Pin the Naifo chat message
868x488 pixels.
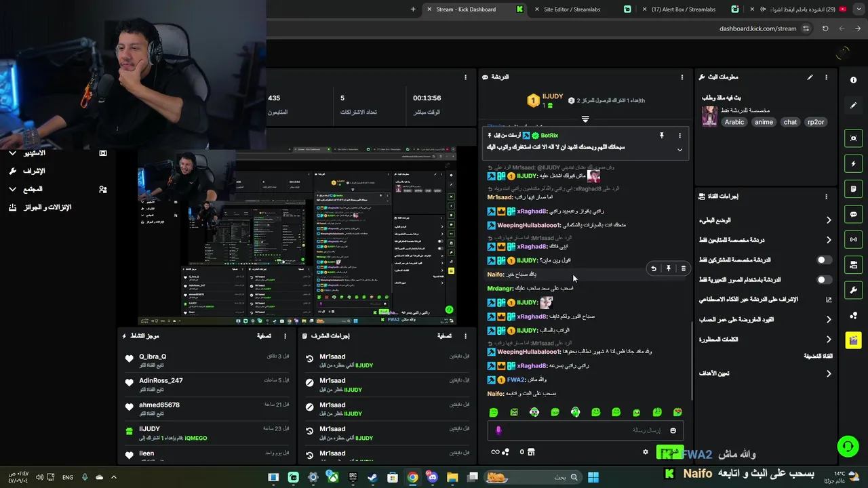[x=669, y=268]
